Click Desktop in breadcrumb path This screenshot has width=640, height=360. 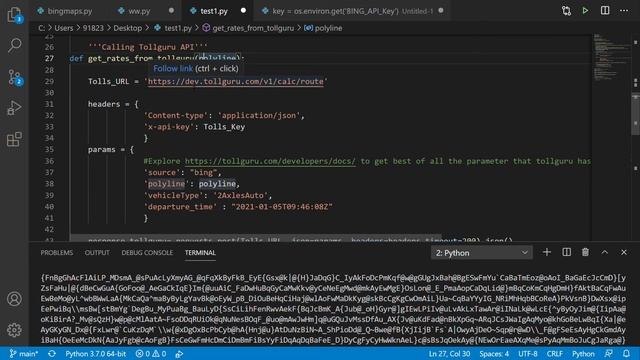click(127, 28)
